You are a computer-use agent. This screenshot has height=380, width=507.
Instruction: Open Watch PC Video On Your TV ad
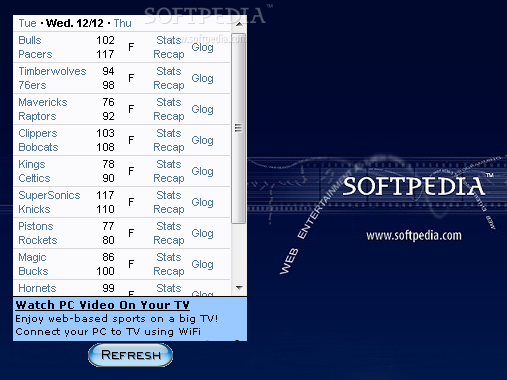click(102, 305)
